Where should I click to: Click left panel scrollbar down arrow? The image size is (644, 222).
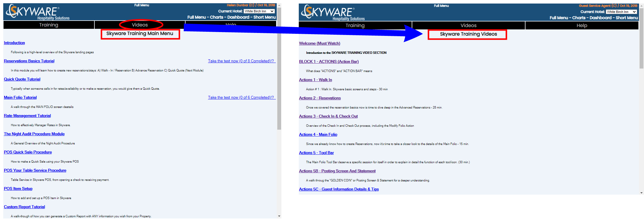[279, 216]
